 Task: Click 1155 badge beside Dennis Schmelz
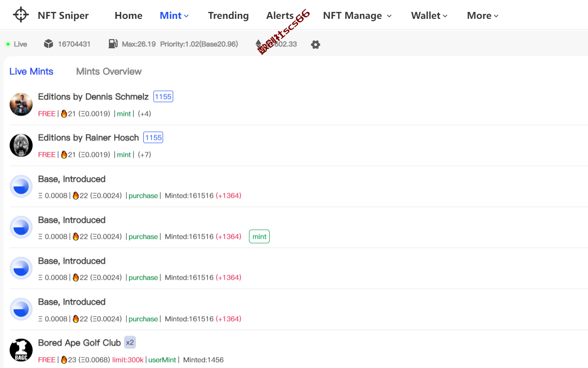click(x=163, y=97)
